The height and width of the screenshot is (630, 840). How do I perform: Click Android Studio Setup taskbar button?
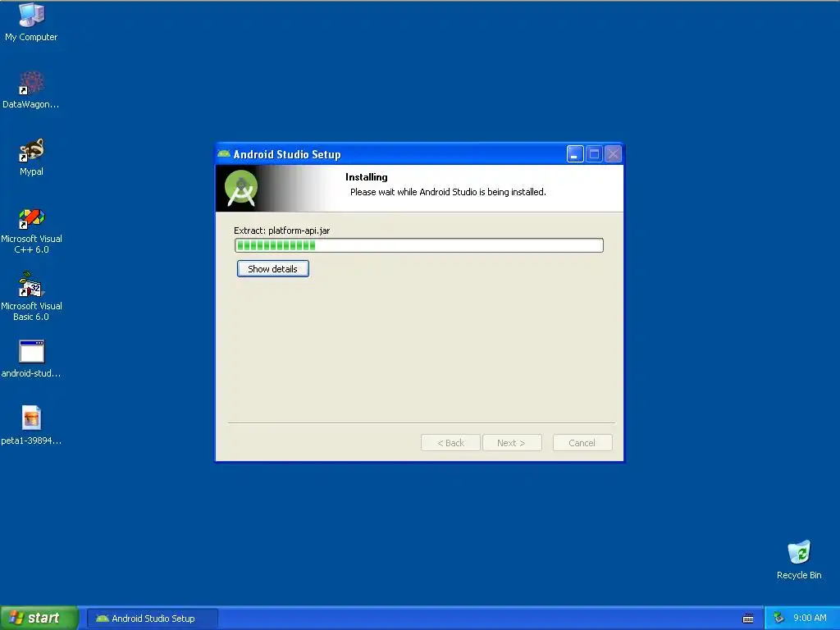click(153, 619)
